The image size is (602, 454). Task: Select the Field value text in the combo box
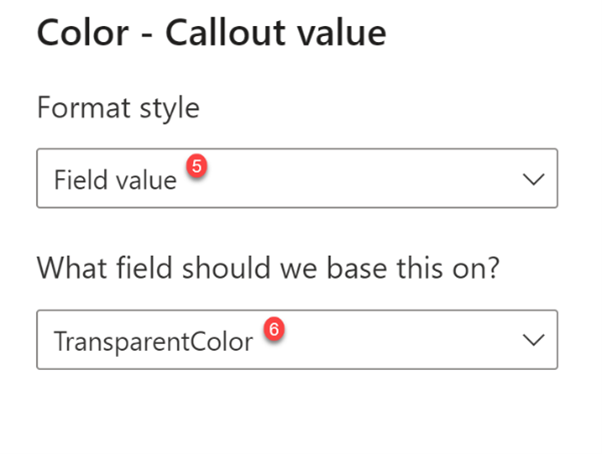click(115, 180)
